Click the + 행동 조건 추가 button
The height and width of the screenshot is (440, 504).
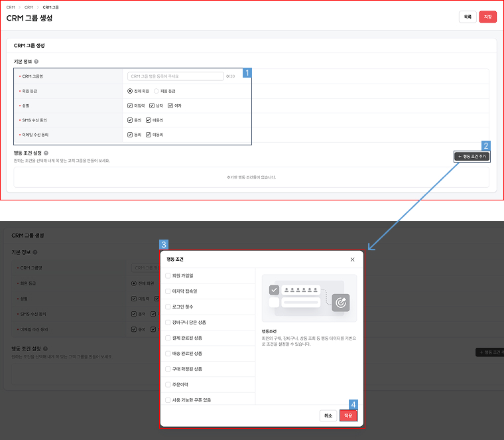click(x=472, y=157)
